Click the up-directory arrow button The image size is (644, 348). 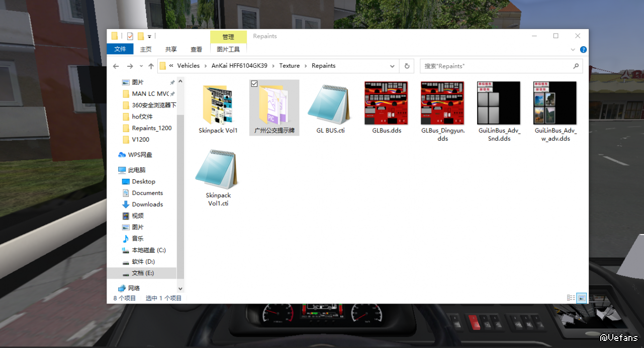pyautogui.click(x=151, y=66)
